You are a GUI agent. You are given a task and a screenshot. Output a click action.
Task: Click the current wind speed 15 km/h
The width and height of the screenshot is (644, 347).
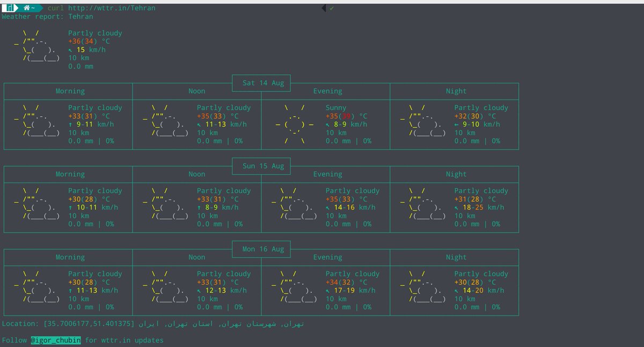[87, 49]
